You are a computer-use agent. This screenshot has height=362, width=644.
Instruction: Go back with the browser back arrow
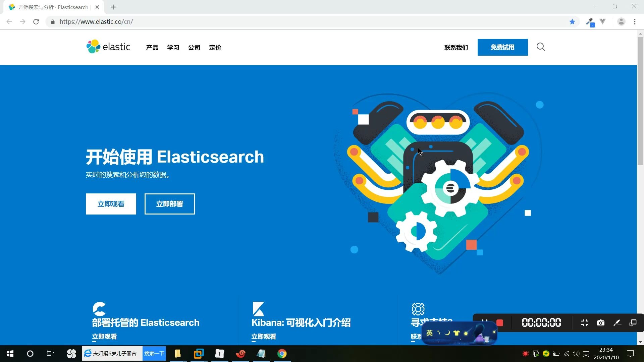(x=9, y=22)
